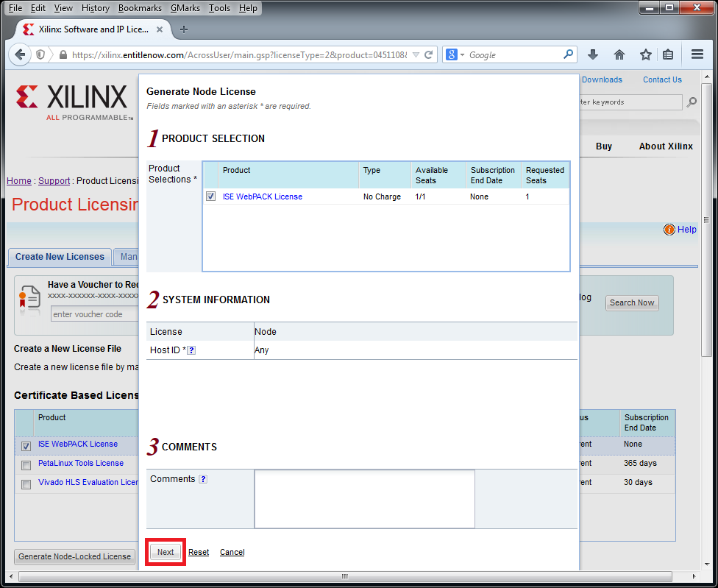Click the About Xilinx nav item
718x588 pixels.
[x=666, y=146]
